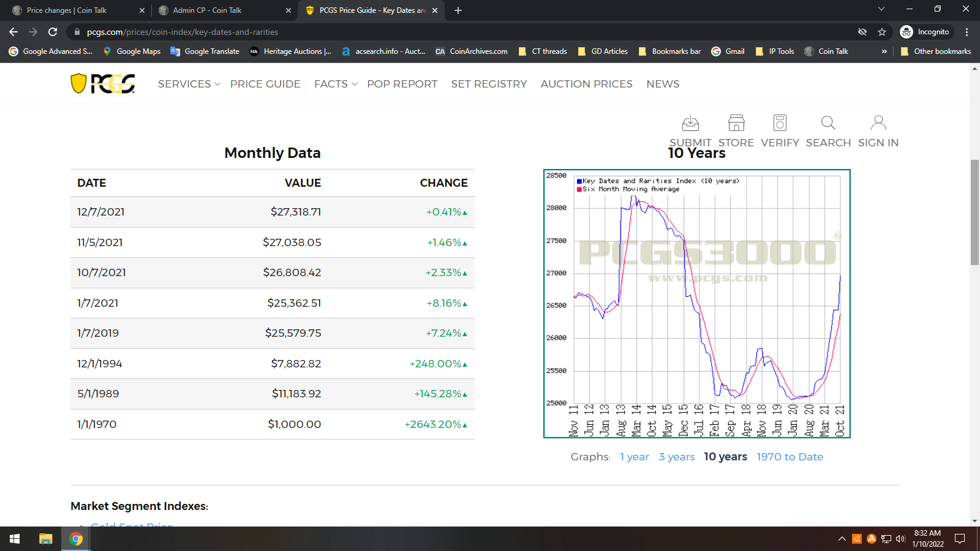Expand the Services dropdown menu
The width and height of the screenshot is (980, 551).
click(x=189, y=84)
